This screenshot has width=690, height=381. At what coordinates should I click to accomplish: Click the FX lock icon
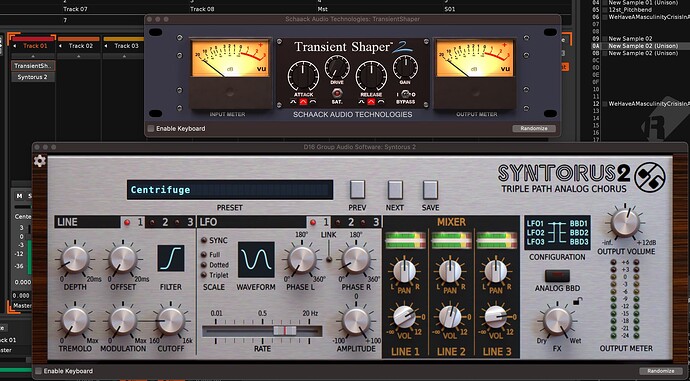click(x=577, y=301)
